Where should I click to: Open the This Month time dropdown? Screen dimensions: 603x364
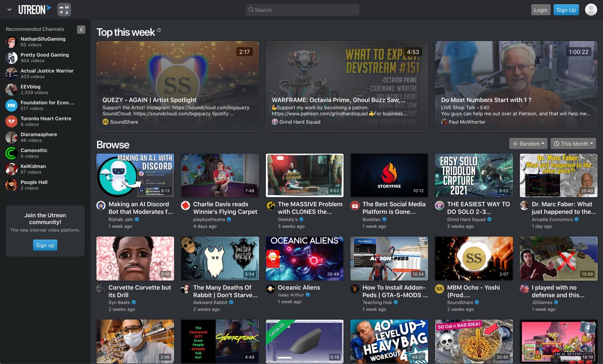[573, 144]
